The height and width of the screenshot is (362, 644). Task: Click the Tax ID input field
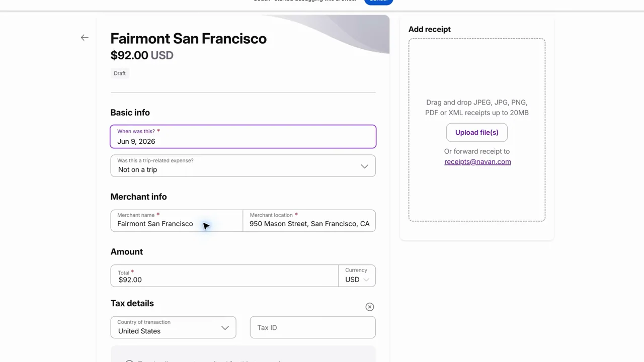(312, 327)
